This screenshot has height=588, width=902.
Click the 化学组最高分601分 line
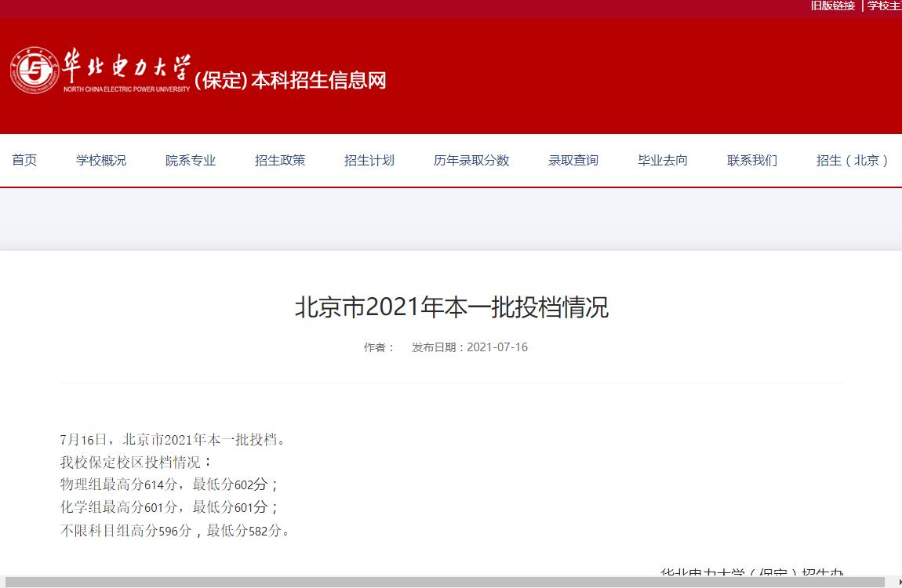tap(169, 507)
